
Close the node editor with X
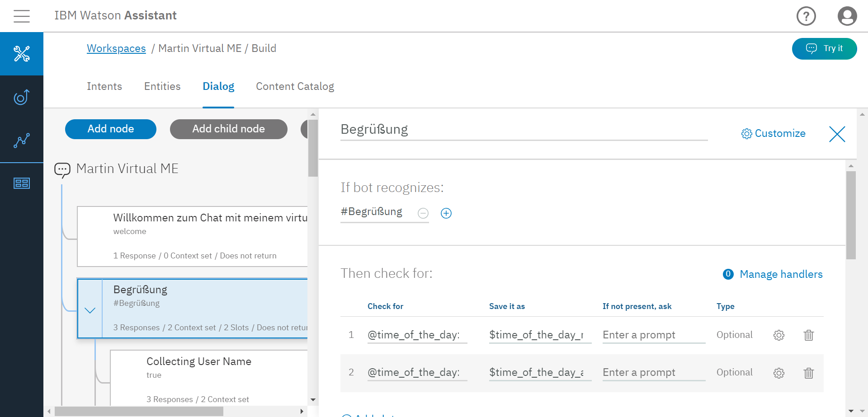coord(837,134)
